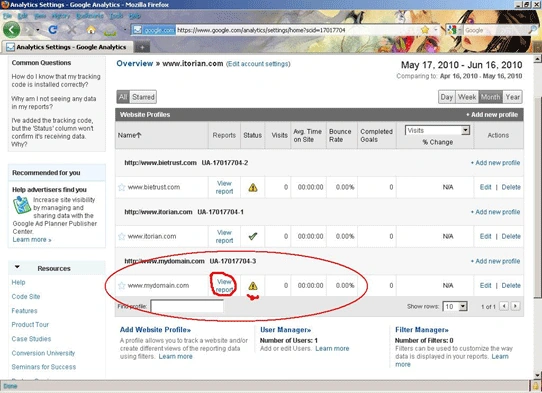Image resolution: width=542 pixels, height=393 pixels.
Task: Click warning status icon for www.bietrust.com
Action: pos(253,187)
